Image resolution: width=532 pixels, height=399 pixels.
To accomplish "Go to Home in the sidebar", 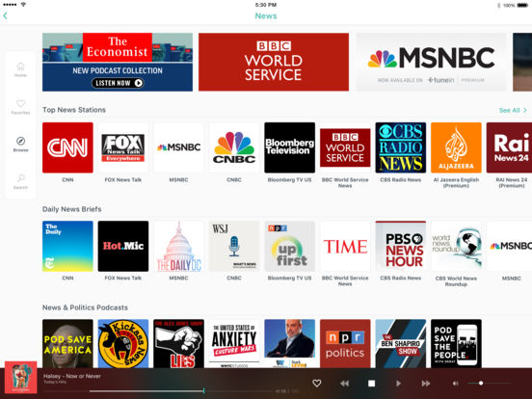I will (20, 69).
